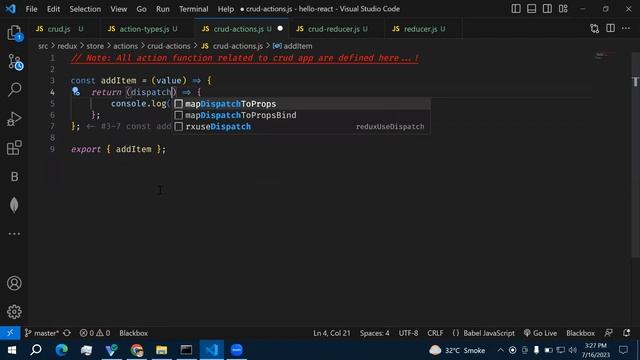
Task: Toggle the bottom panel layout icon
Action: pyautogui.click(x=531, y=9)
